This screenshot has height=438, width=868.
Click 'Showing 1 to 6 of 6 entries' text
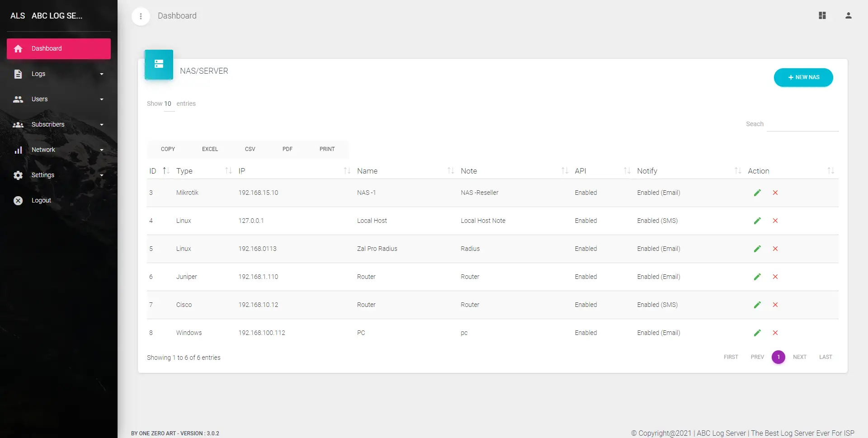184,358
